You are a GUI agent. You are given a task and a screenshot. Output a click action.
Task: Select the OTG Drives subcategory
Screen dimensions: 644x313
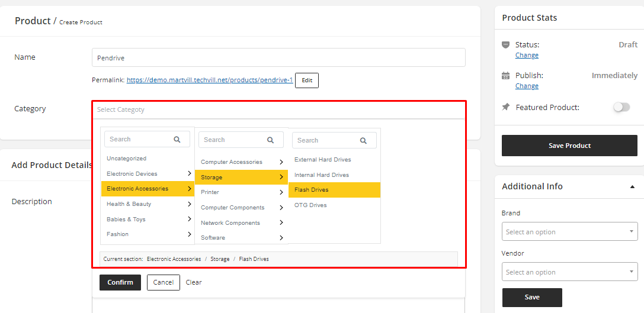click(310, 205)
